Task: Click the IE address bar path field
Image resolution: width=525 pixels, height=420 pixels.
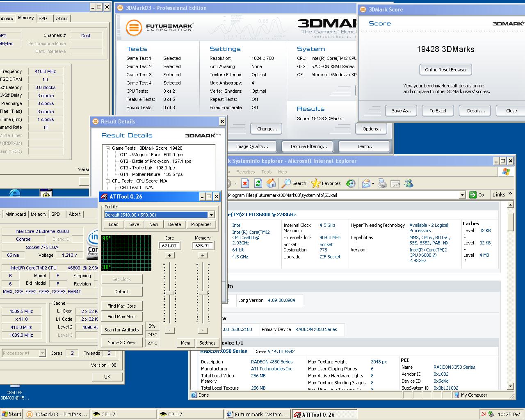Action: 343,195
